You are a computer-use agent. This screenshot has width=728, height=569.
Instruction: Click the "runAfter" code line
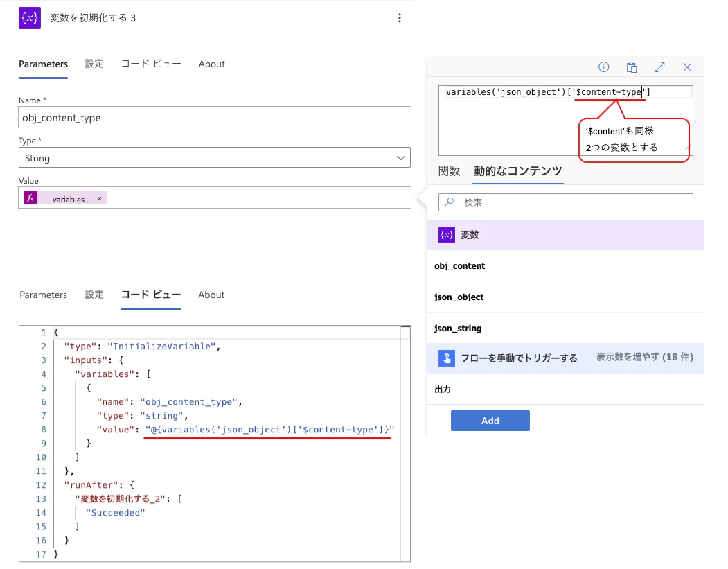(x=99, y=485)
